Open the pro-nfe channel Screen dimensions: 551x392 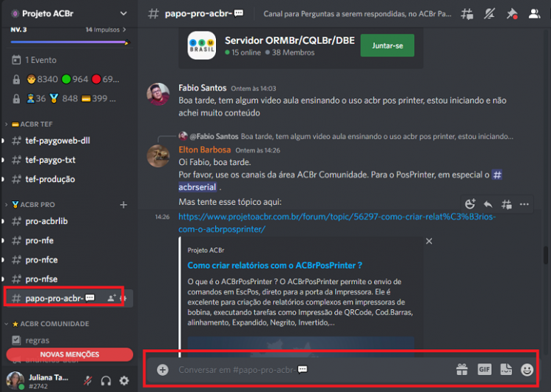[x=40, y=240]
